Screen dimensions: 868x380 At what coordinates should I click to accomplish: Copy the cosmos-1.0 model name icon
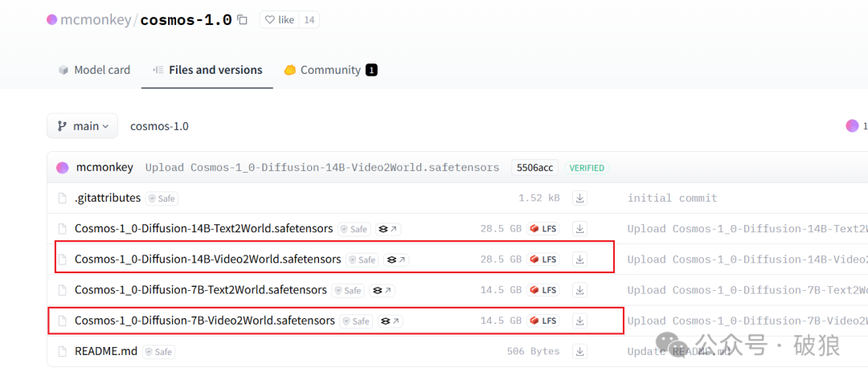point(242,20)
